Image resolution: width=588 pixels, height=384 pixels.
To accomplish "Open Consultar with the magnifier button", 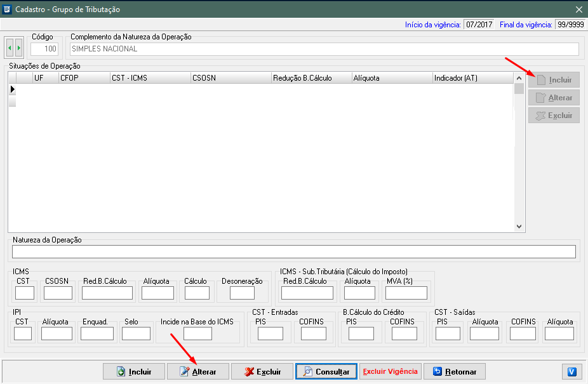I will 326,371.
